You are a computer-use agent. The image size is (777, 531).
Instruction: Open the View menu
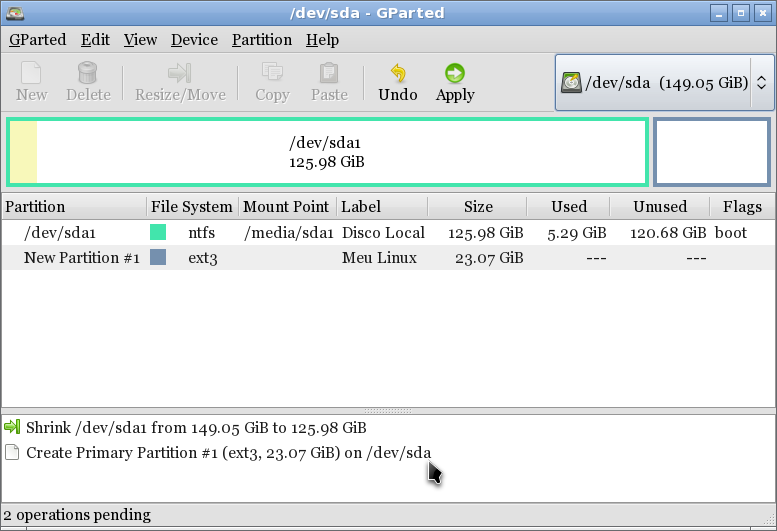140,40
